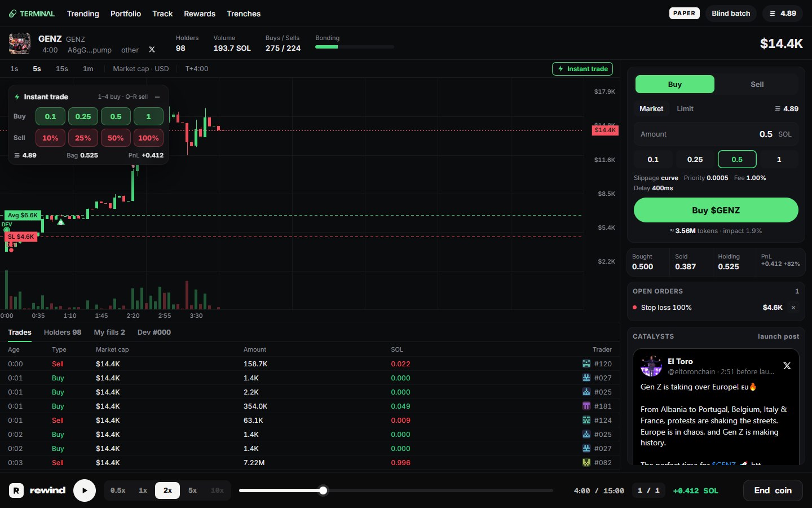This screenshot has height=508, width=812.
Task: Click trader #124 avatar icon
Action: [586, 420]
